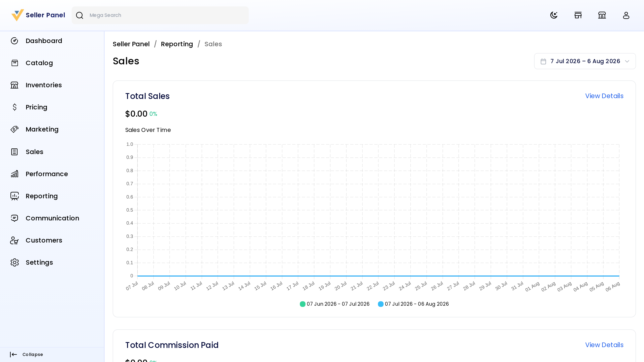Viewport: 644px width, 362px height.
Task: Click View Details for Total Commission Paid
Action: point(604,345)
